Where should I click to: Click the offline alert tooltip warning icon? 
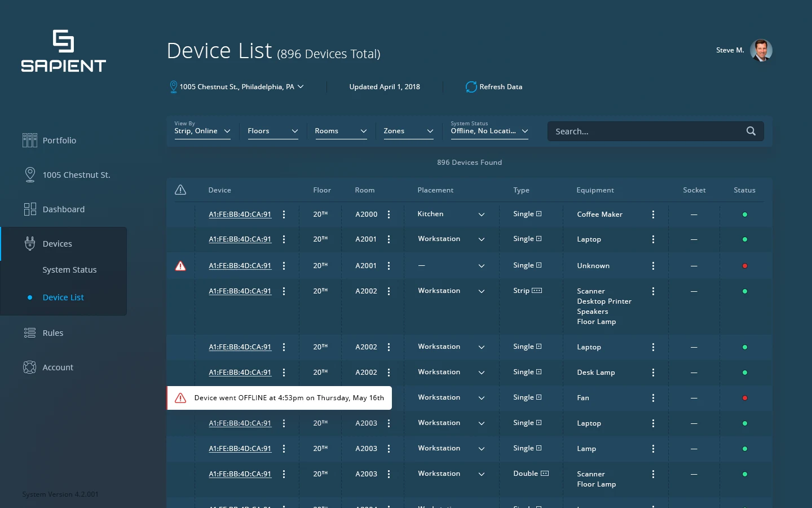coord(180,398)
